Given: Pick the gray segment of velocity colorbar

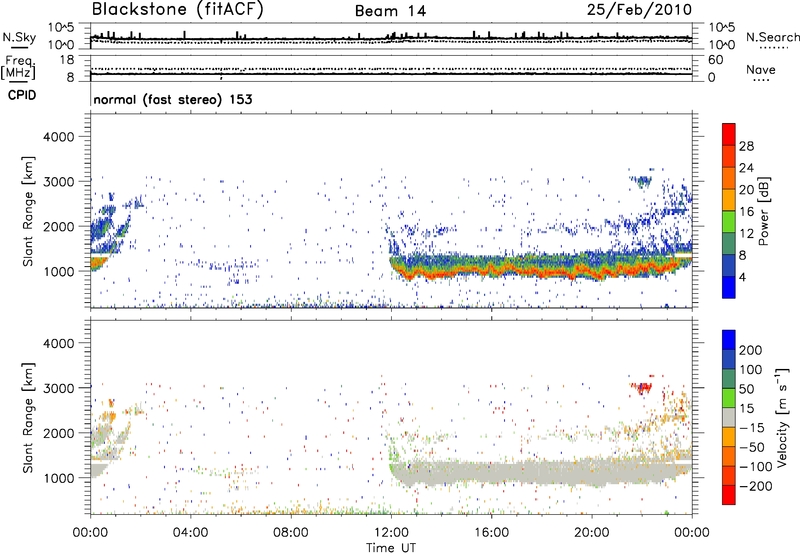Looking at the screenshot, I should tap(729, 418).
